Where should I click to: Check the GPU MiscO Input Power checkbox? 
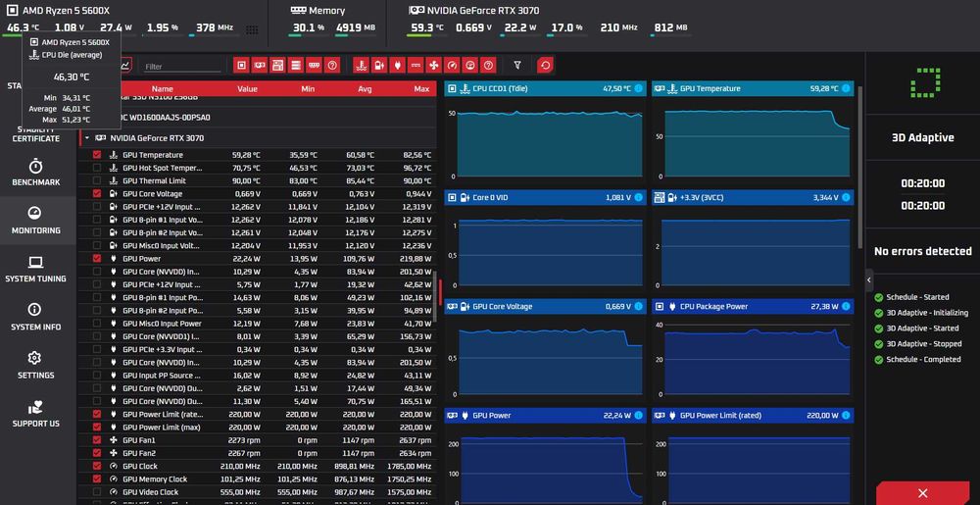97,324
